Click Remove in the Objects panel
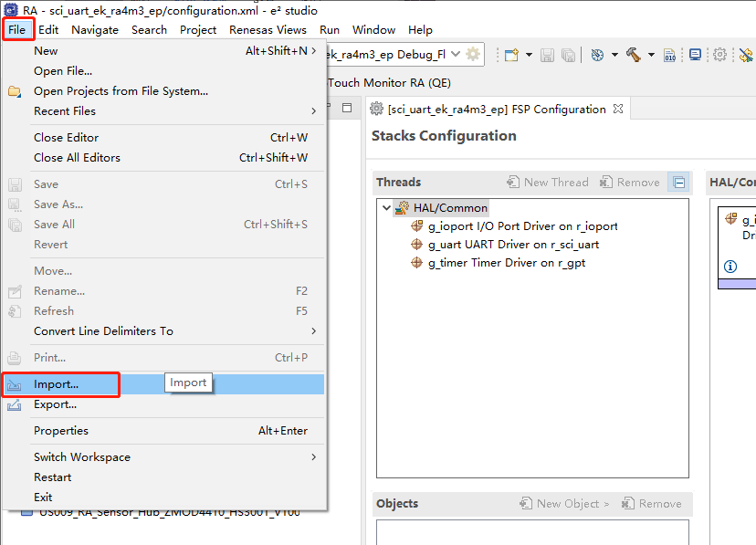 [x=651, y=504]
